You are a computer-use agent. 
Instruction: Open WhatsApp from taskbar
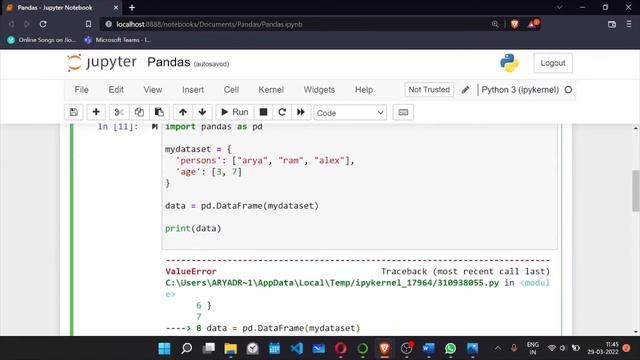tap(451, 348)
